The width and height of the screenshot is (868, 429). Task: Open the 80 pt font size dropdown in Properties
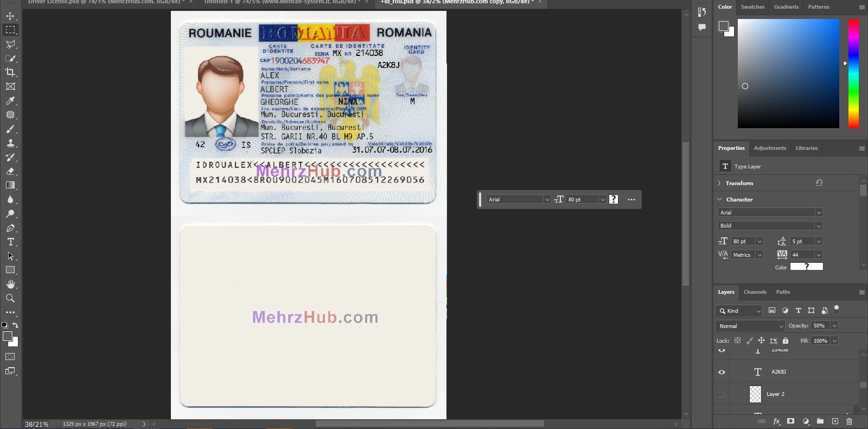[759, 241]
